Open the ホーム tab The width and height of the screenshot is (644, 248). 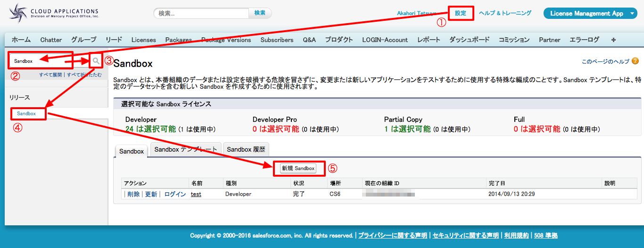point(21,40)
